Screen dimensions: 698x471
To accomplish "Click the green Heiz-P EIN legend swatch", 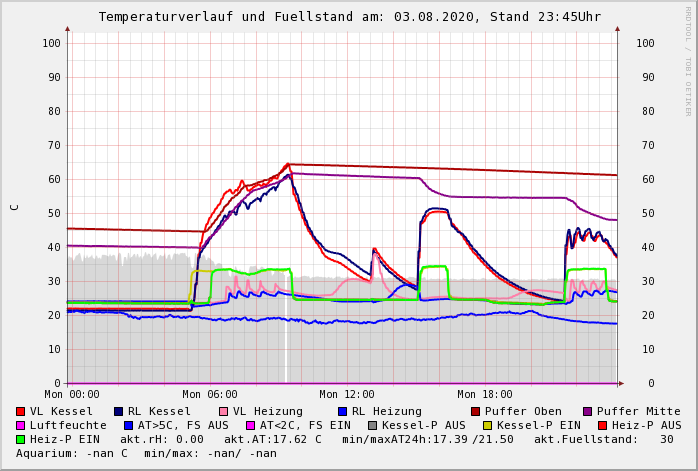I will [21, 439].
